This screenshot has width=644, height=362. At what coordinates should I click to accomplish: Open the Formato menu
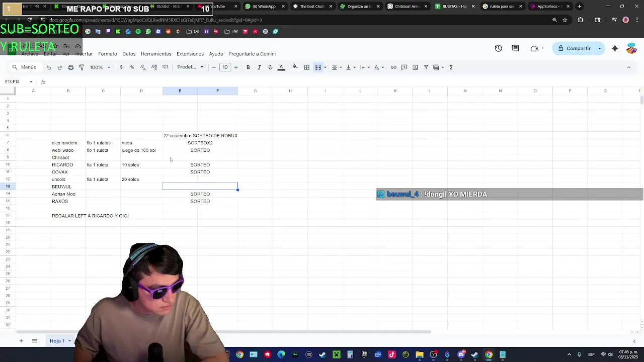107,54
